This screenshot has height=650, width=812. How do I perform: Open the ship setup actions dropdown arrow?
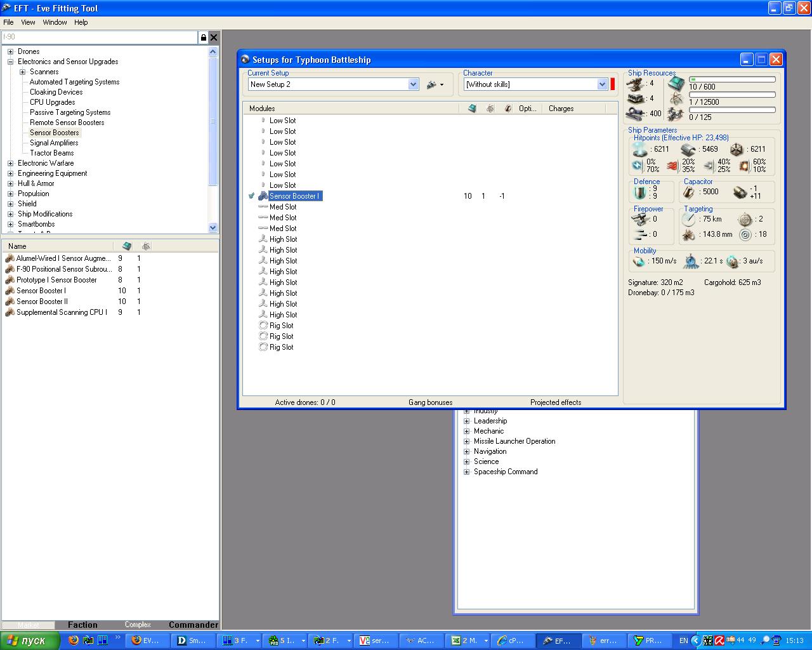[442, 84]
